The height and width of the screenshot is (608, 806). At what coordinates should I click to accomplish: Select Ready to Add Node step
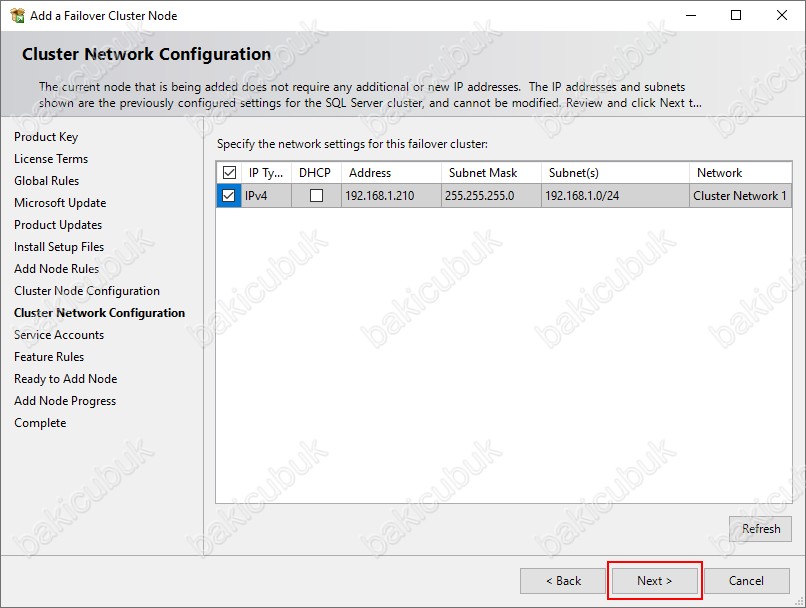(x=65, y=379)
